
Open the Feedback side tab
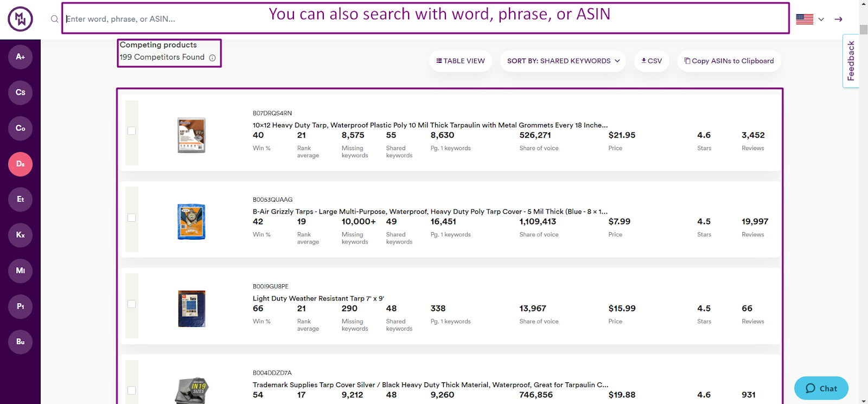coord(851,61)
